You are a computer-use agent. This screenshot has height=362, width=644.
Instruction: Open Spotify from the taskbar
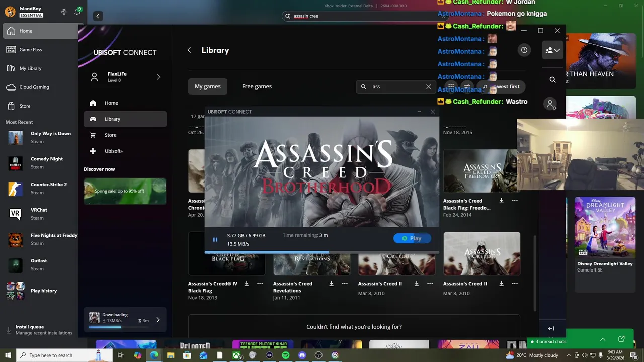click(x=286, y=355)
